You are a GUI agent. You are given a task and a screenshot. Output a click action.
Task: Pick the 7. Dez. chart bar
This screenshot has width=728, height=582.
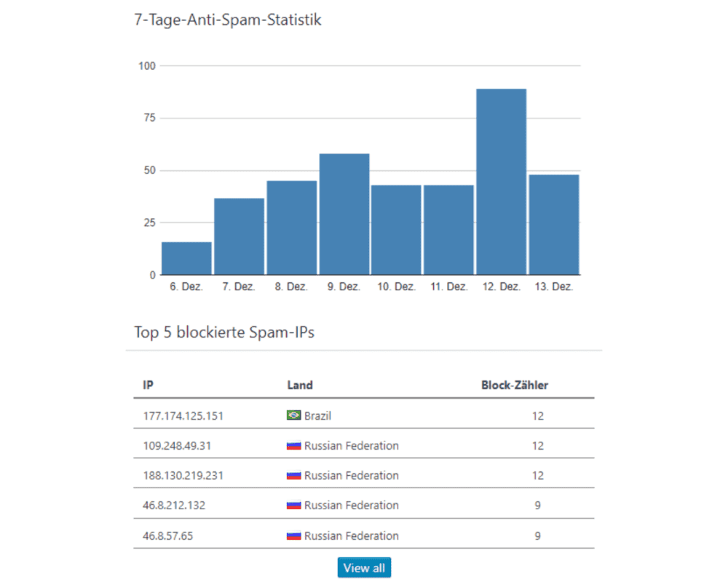point(239,236)
